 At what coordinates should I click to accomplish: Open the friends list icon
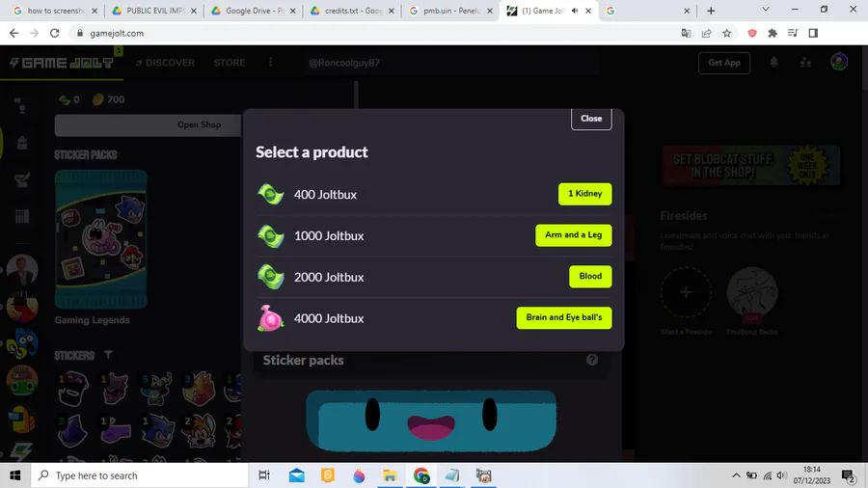pos(805,63)
